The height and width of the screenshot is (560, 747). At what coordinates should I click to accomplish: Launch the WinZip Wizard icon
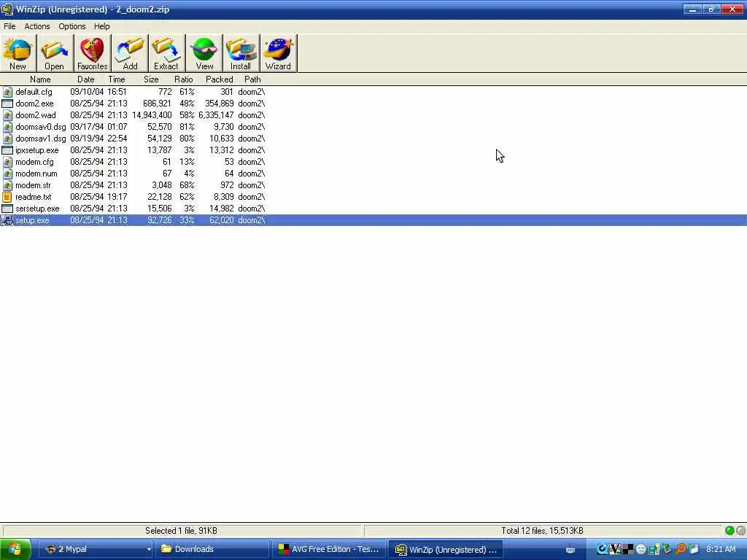coord(278,52)
